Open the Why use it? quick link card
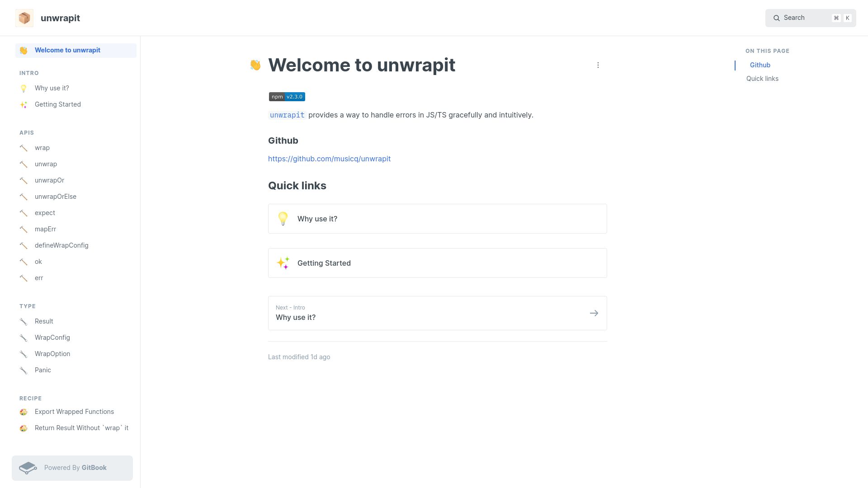The width and height of the screenshot is (868, 488). 438,219
